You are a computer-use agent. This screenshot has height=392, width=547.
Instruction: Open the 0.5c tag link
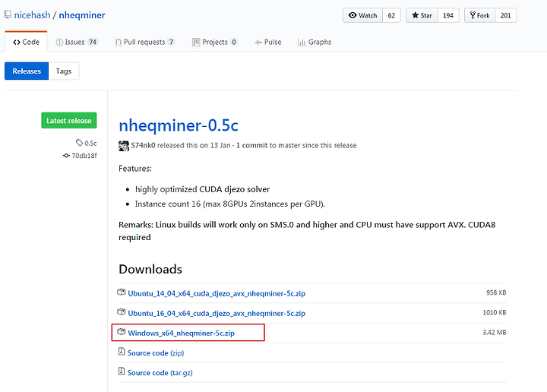coord(90,143)
